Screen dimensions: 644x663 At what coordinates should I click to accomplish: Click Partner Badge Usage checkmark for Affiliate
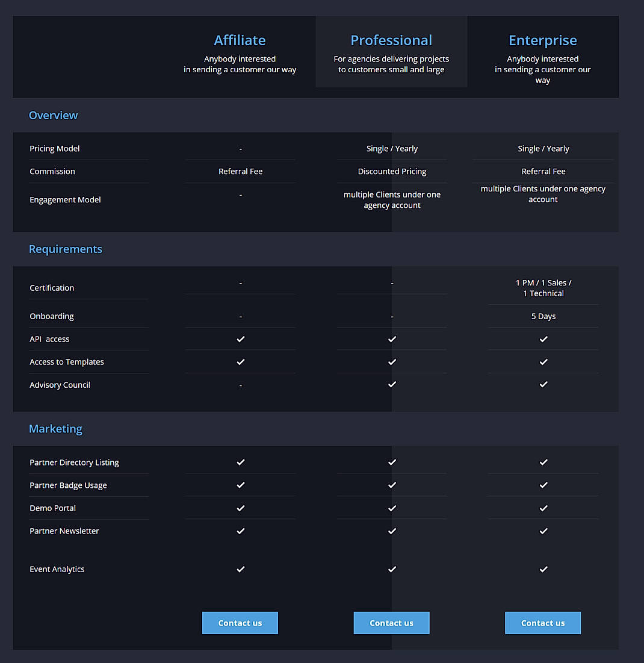240,485
